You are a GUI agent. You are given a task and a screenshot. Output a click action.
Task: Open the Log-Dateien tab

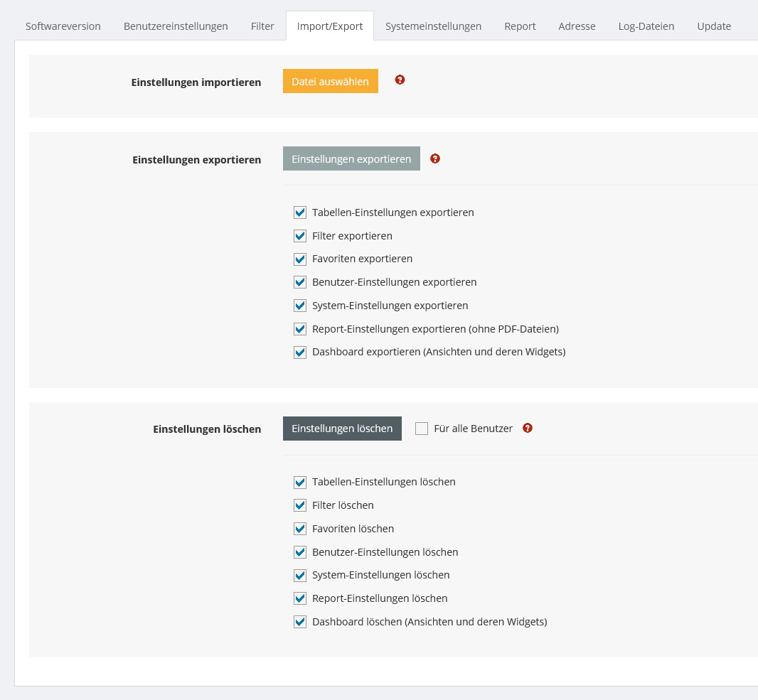click(646, 26)
